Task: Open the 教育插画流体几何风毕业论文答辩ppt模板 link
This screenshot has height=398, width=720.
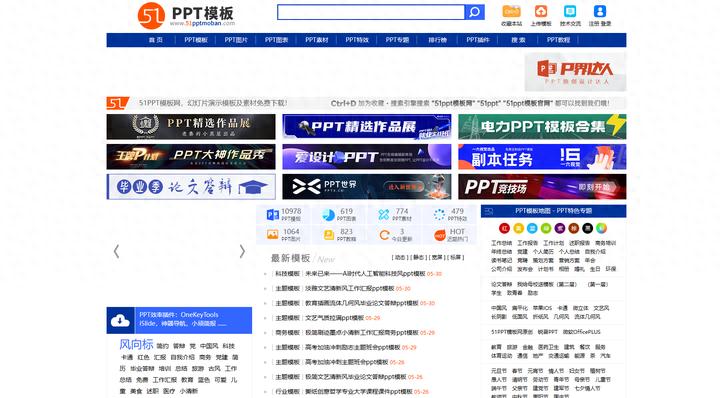Action: coord(362,303)
